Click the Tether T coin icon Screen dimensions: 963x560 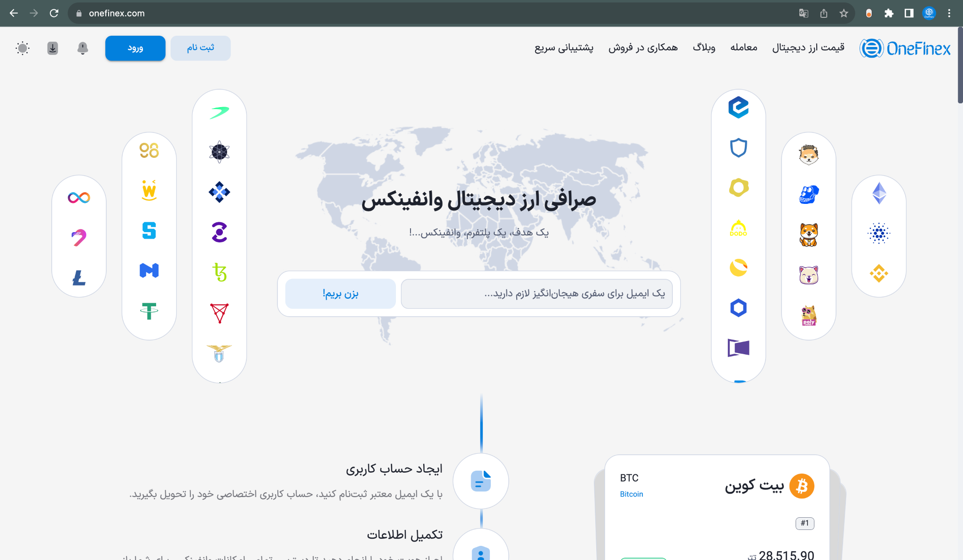[149, 311]
